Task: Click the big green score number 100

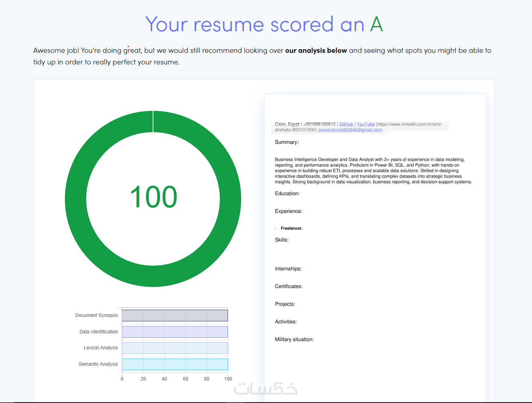Action: click(x=153, y=197)
